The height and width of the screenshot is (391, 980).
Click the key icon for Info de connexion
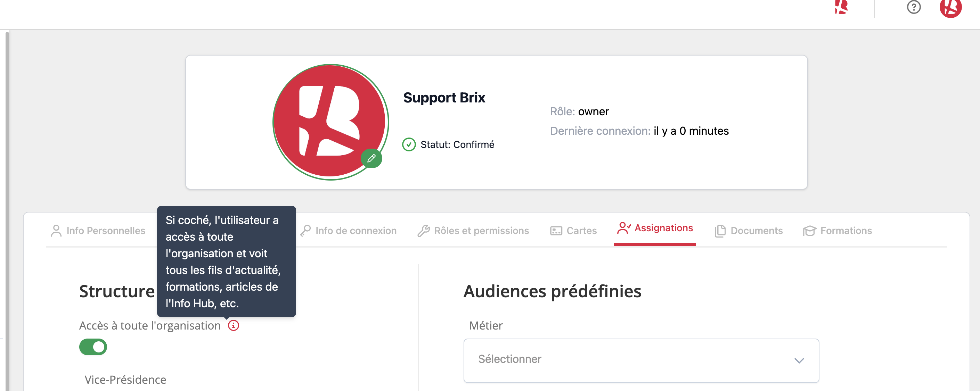(305, 231)
